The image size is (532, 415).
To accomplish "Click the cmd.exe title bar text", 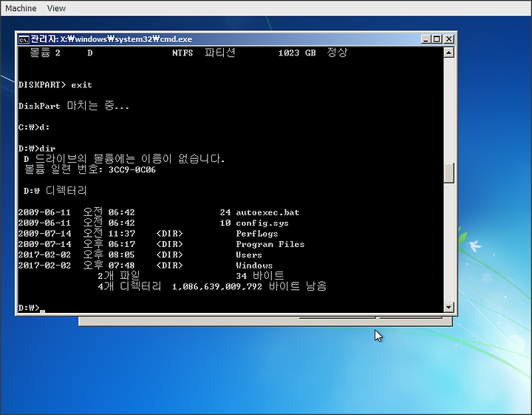I will tap(112, 39).
